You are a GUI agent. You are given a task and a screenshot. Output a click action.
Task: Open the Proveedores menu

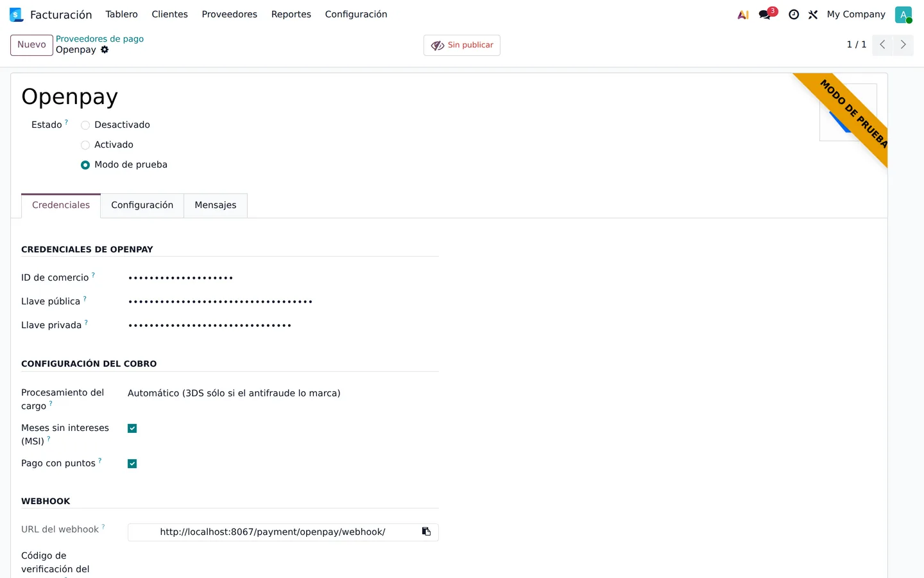click(230, 14)
